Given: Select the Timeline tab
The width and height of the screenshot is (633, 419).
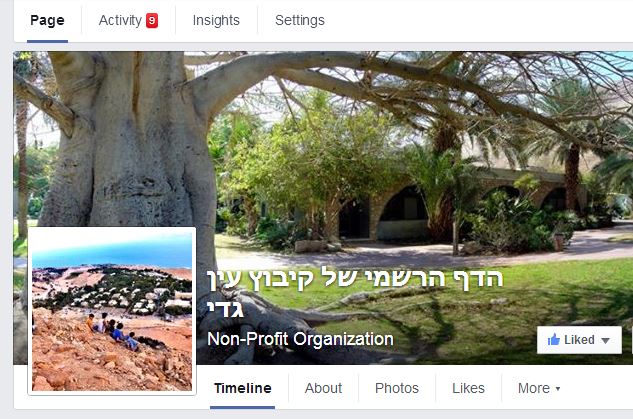Looking at the screenshot, I should 243,388.
